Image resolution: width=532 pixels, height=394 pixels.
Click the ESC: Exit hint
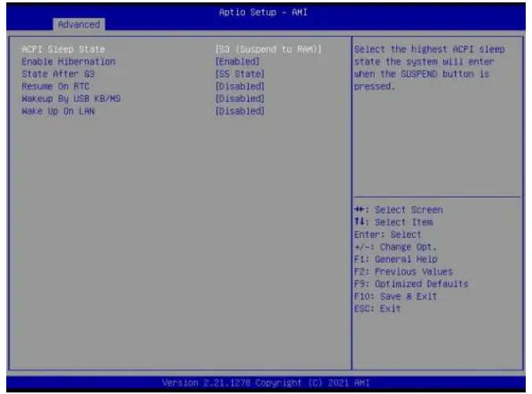(377, 308)
